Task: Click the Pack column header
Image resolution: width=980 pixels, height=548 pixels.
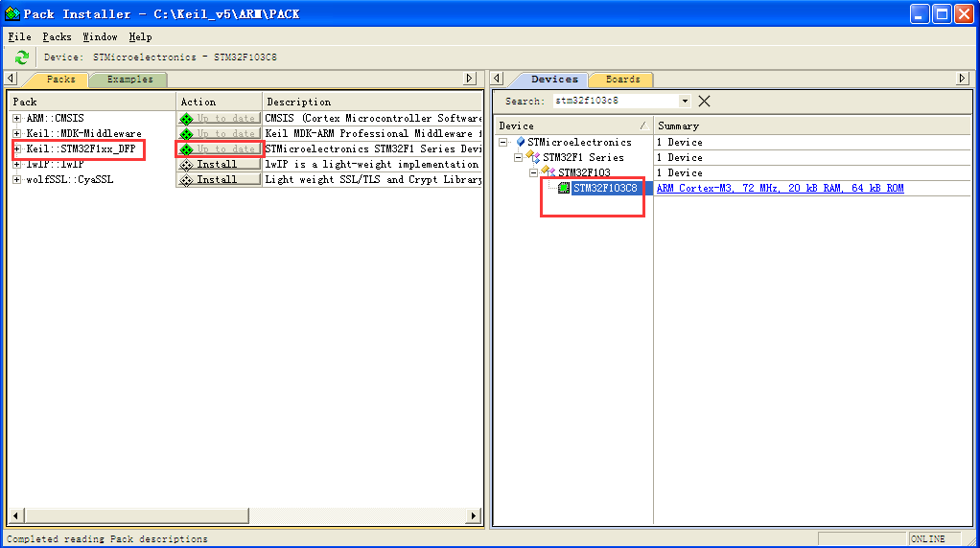Action: [92, 102]
